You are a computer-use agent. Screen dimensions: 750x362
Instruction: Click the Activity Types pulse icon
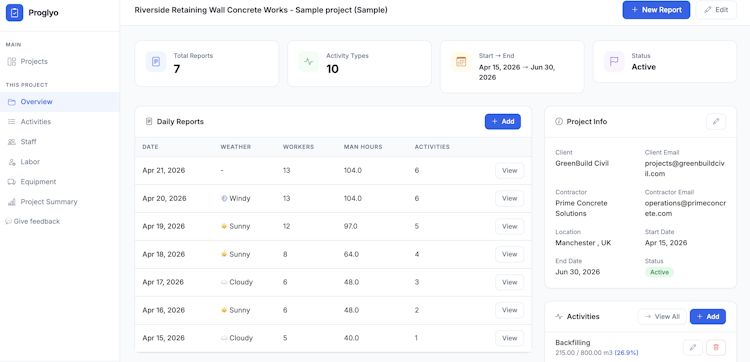(309, 62)
